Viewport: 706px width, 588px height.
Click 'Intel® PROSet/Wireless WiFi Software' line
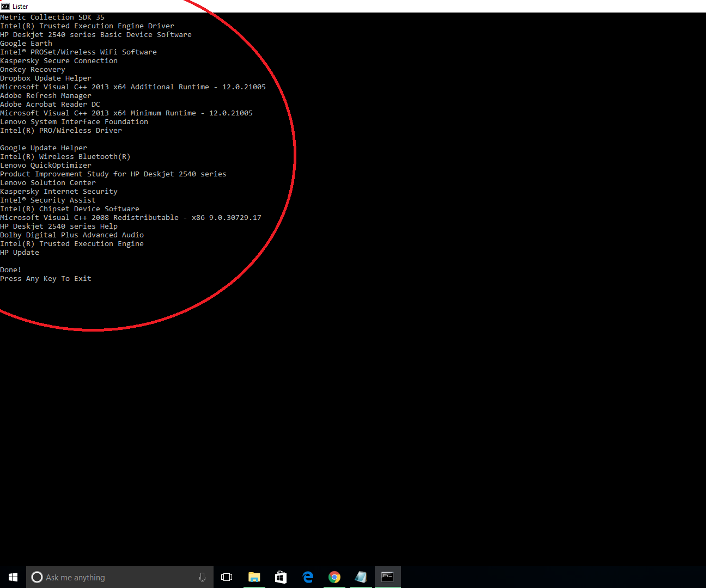coord(78,52)
